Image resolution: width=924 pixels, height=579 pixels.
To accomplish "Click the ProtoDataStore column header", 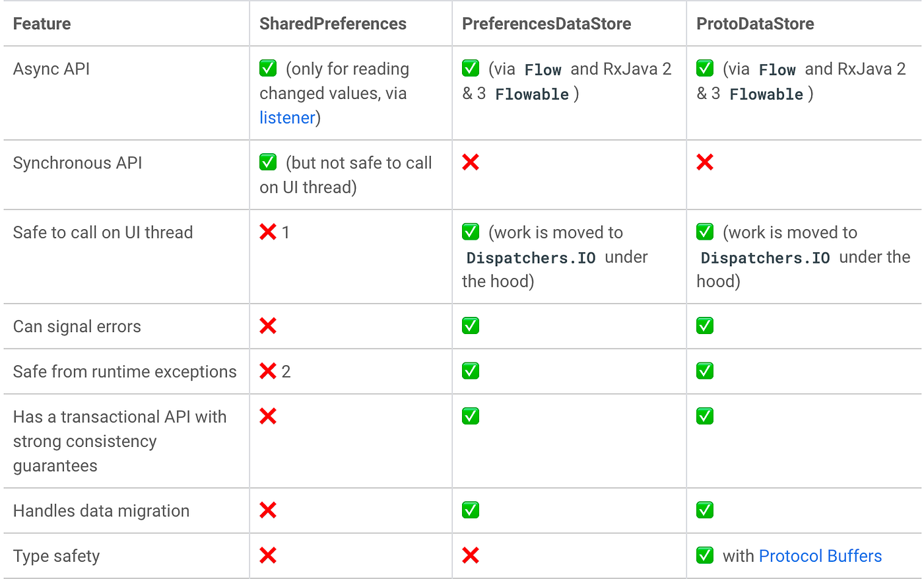I will point(755,24).
